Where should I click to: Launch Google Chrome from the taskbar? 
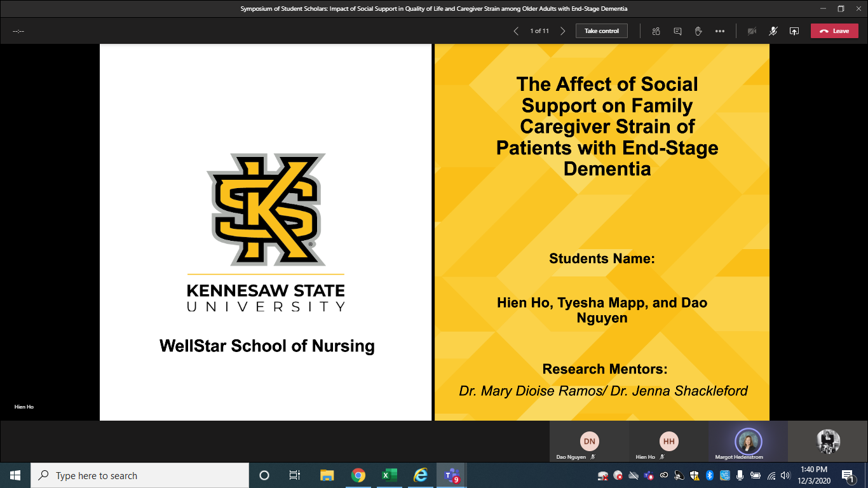click(358, 475)
